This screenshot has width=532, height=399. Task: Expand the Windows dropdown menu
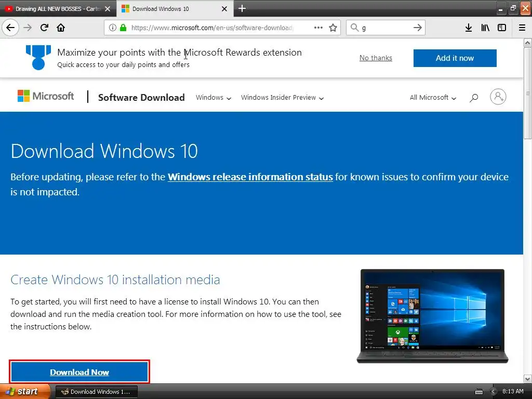click(x=214, y=98)
